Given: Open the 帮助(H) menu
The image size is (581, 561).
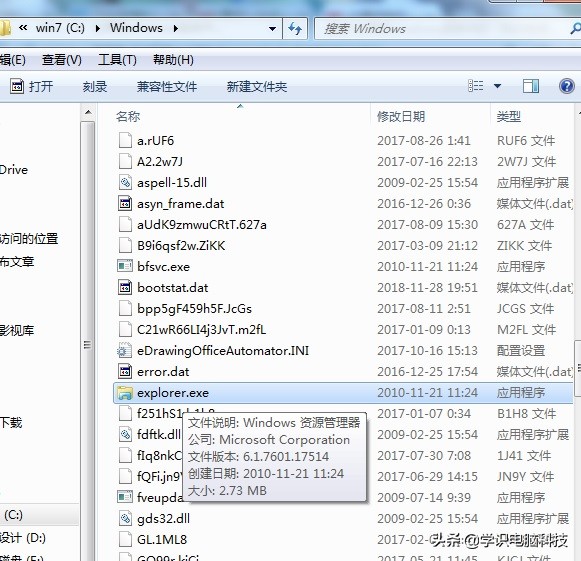Looking at the screenshot, I should pos(173,60).
